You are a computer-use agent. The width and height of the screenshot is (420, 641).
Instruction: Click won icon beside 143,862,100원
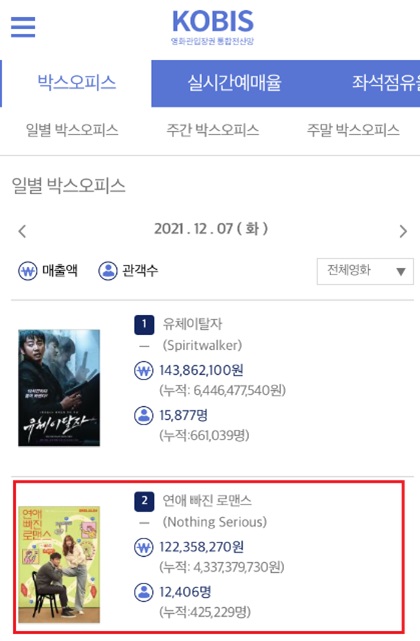point(144,371)
